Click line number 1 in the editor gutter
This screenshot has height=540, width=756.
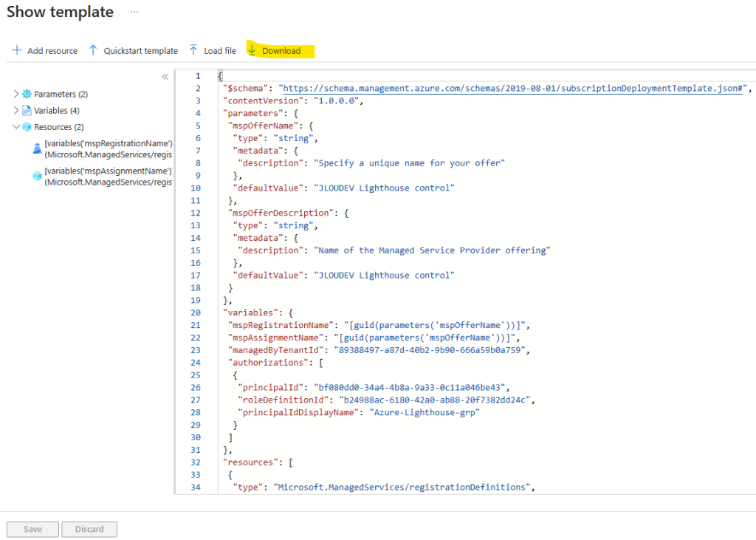[198, 76]
